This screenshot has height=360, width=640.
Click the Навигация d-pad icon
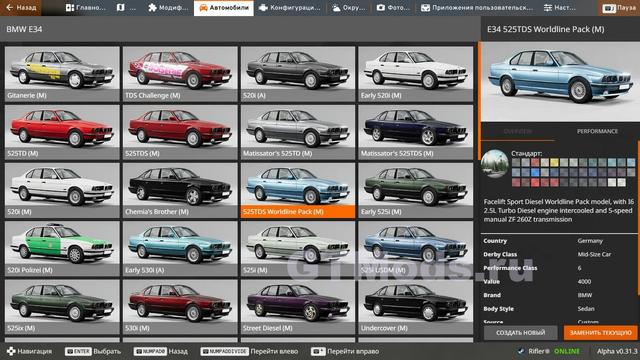(11, 351)
